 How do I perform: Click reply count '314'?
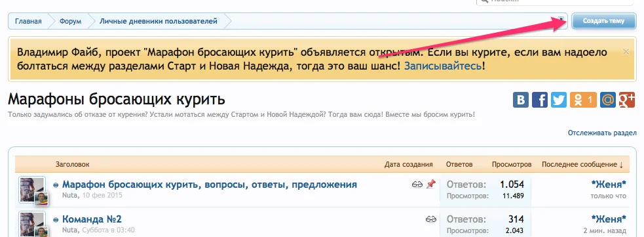pos(516,219)
